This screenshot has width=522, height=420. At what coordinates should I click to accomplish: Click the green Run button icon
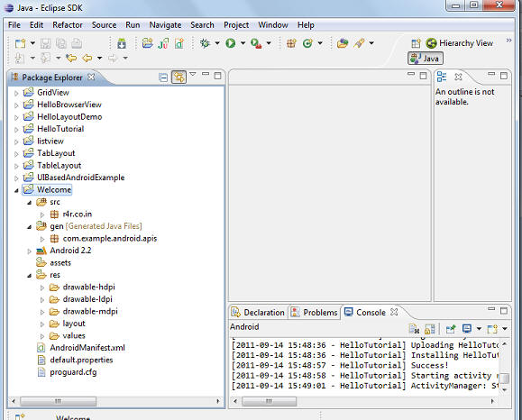[231, 43]
